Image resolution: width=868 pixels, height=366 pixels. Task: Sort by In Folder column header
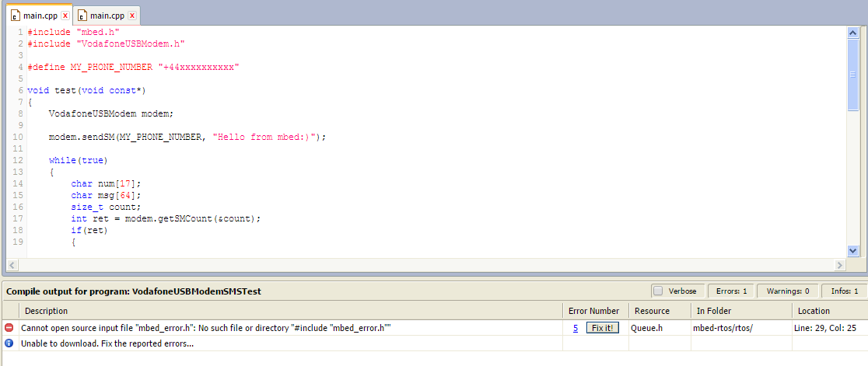coord(741,311)
